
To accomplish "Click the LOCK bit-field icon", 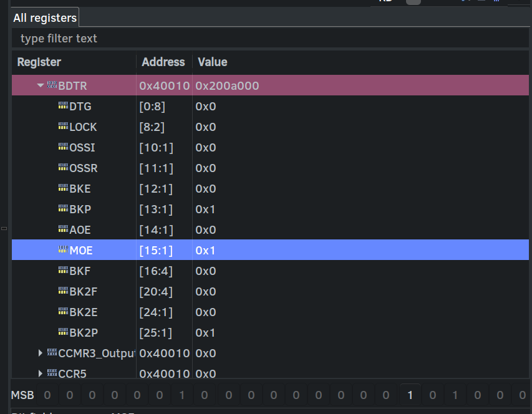I will click(x=63, y=127).
